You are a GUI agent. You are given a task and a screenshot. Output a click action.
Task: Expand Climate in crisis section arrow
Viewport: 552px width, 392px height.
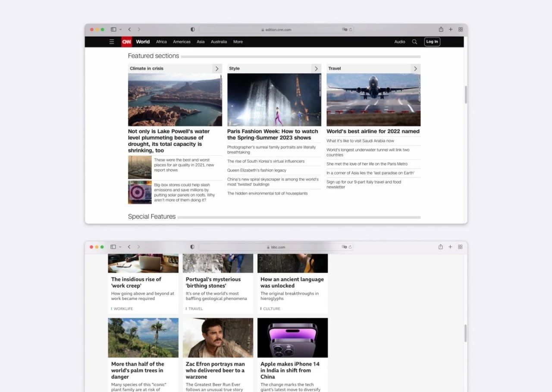(217, 69)
